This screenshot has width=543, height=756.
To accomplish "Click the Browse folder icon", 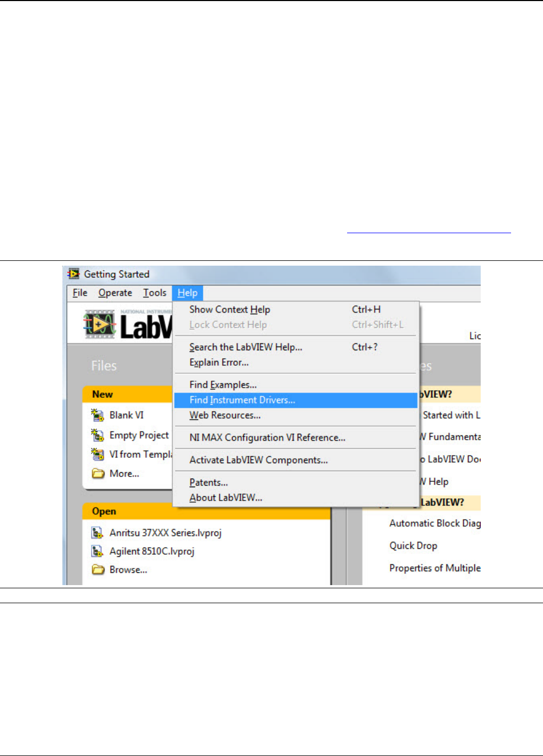I will pyautogui.click(x=98, y=570).
